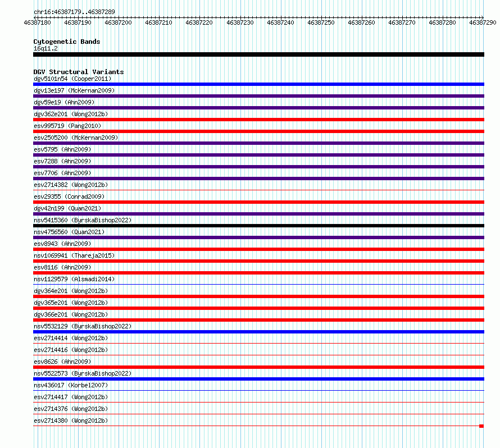Viewport: 500px width, 448px height.
Task: Click the red bar under esv8626
Action: tap(258, 367)
